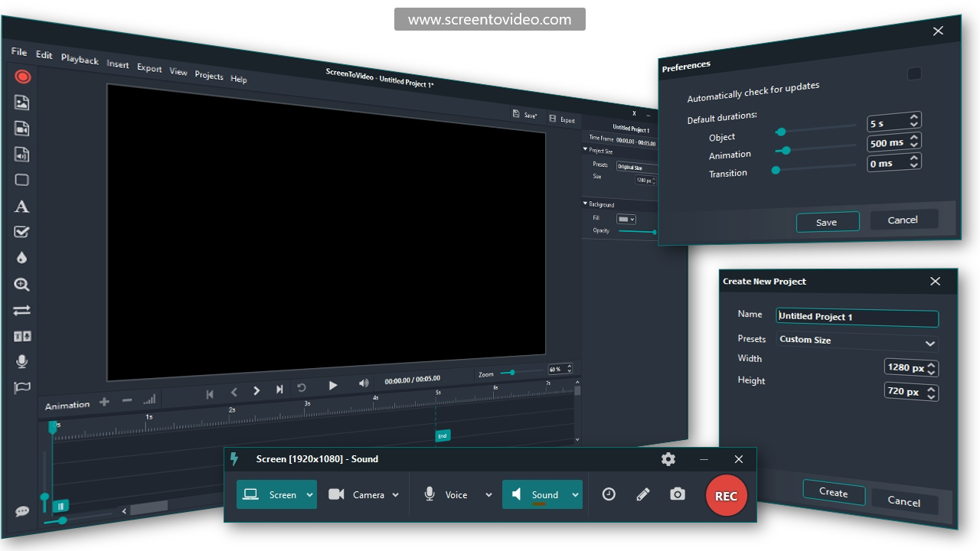This screenshot has width=980, height=551.
Task: Toggle the Screen capture button
Action: point(269,494)
